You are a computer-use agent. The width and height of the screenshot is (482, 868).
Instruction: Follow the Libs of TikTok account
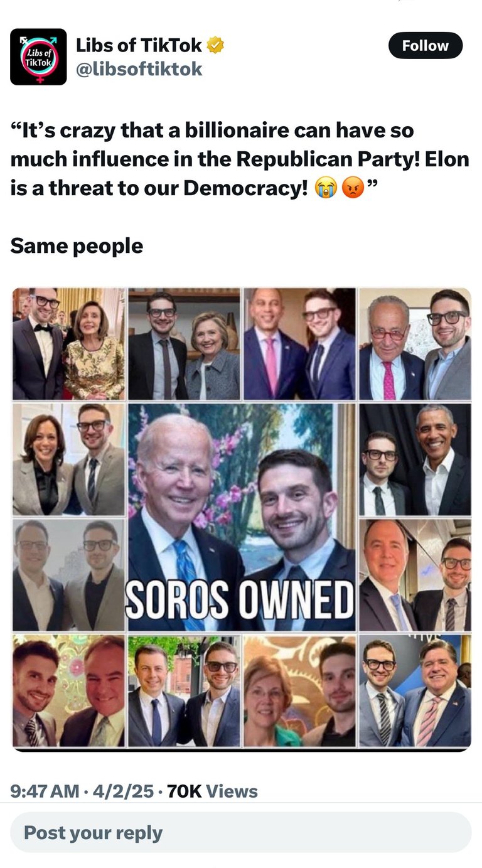click(426, 46)
